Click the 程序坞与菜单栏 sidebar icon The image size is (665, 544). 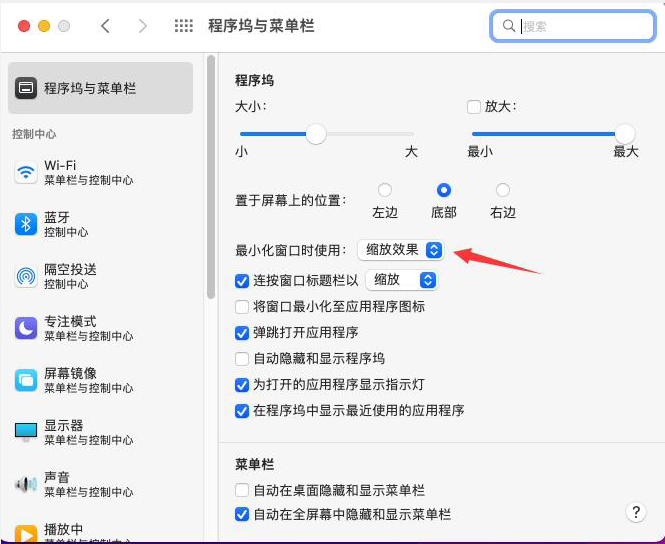pos(26,88)
